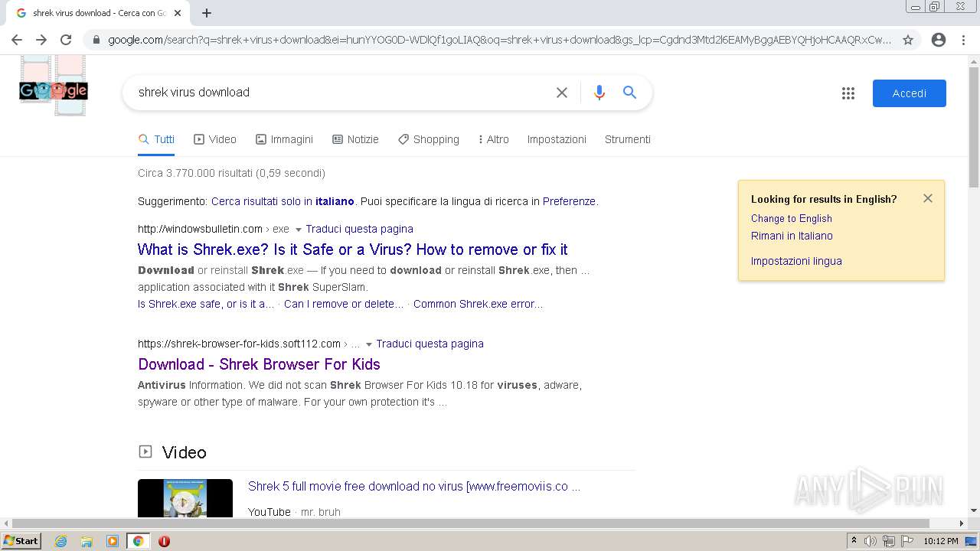This screenshot has width=980, height=551.
Task: Start voice search with the microphone
Action: tap(599, 93)
